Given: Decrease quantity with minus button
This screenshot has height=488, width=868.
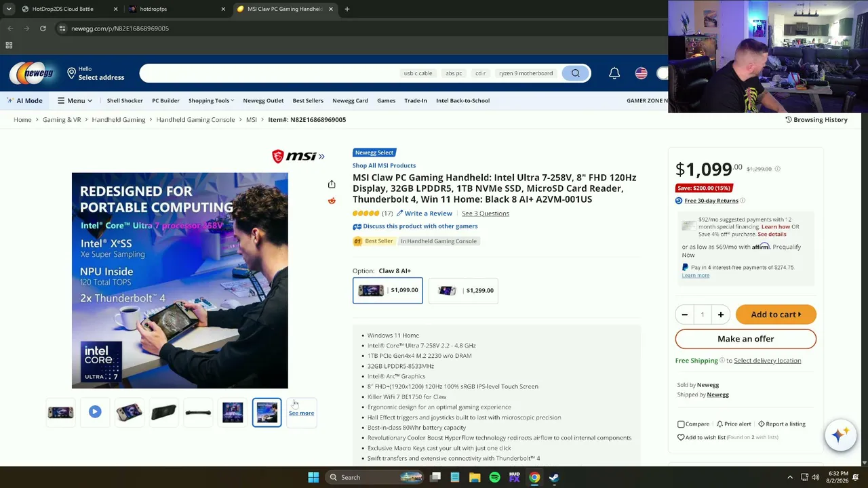Looking at the screenshot, I should coord(684,314).
